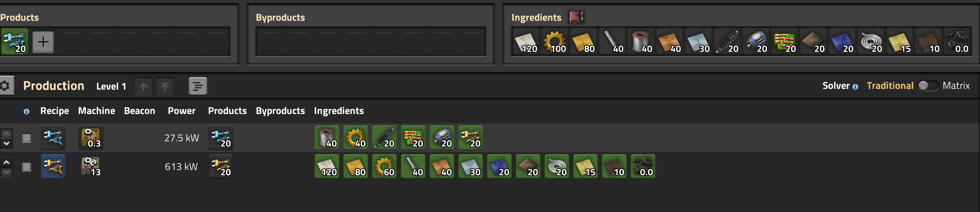The height and width of the screenshot is (212, 980).
Task: Click the red machine icon beside Ingredients title
Action: [576, 17]
